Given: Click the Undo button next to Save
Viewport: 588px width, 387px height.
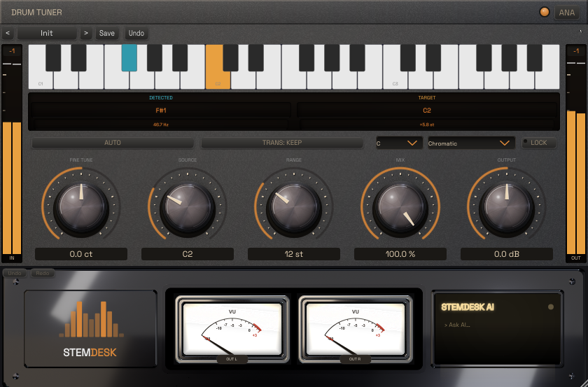Looking at the screenshot, I should click(x=136, y=33).
